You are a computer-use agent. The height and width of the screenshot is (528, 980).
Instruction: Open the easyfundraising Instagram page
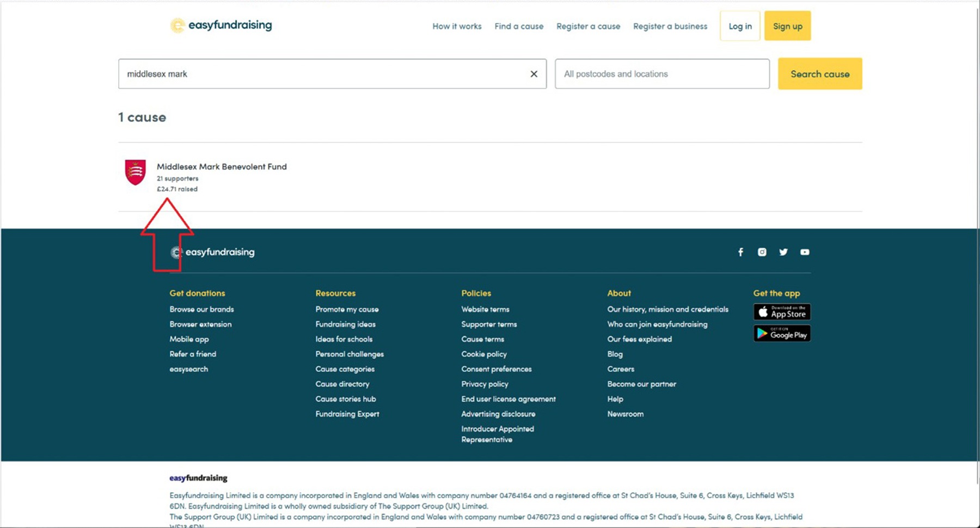762,252
